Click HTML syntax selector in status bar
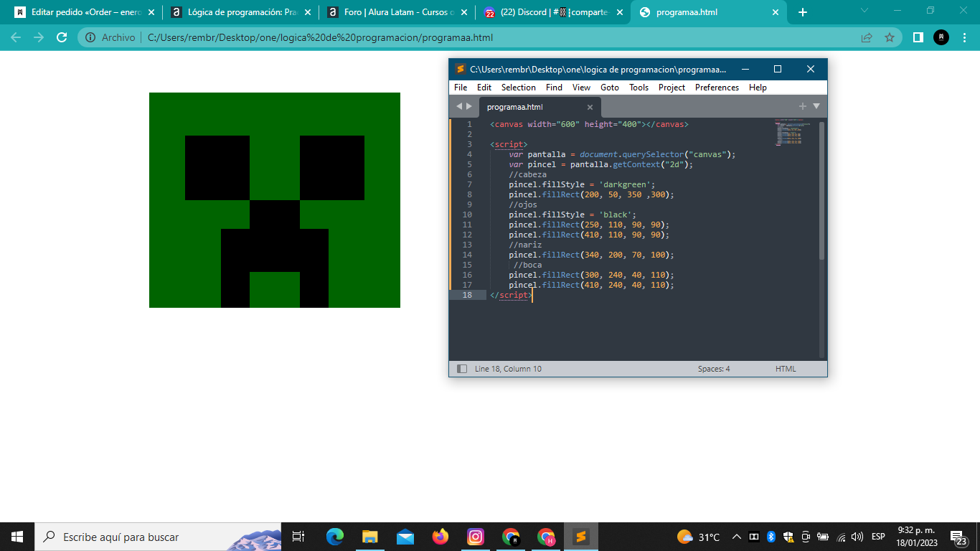Viewport: 980px width, 551px height. tap(786, 369)
